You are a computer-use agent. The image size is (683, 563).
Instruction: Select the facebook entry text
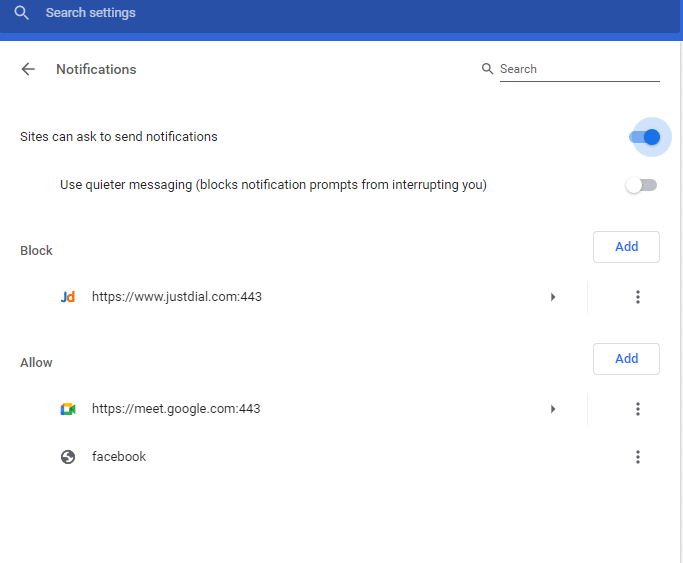(119, 457)
